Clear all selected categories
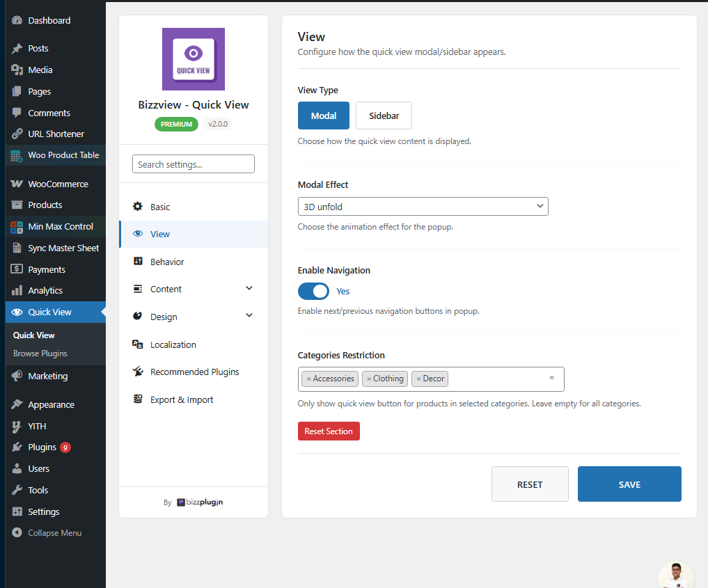 point(552,378)
